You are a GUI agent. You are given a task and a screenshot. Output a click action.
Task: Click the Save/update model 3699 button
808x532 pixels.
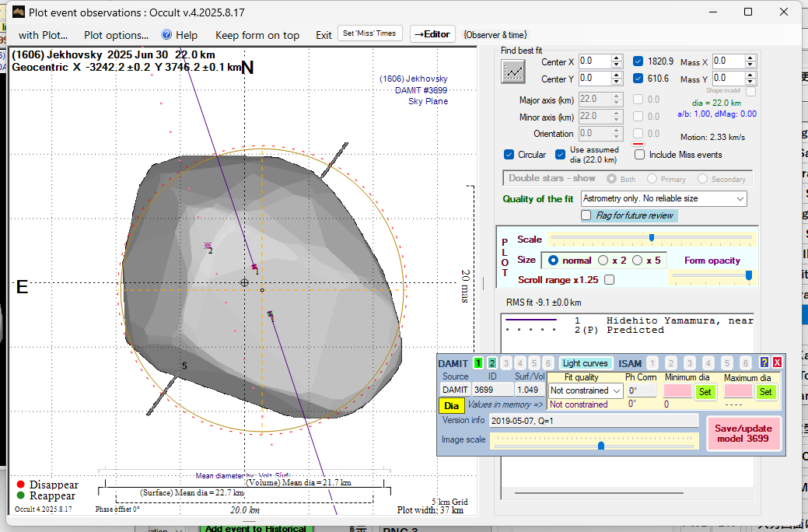click(742, 433)
